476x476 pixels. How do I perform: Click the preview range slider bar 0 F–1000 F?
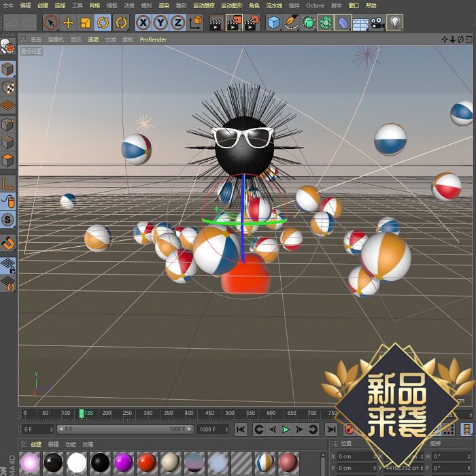tap(125, 429)
